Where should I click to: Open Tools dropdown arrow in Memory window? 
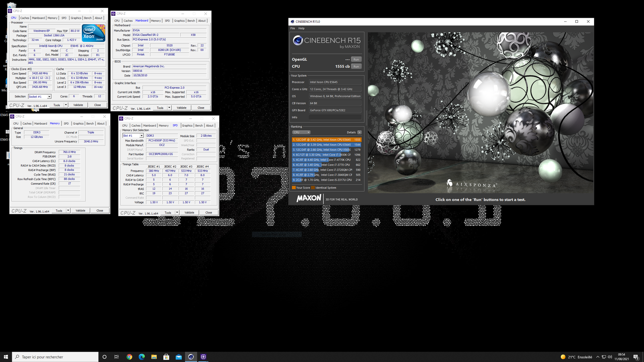click(x=68, y=210)
